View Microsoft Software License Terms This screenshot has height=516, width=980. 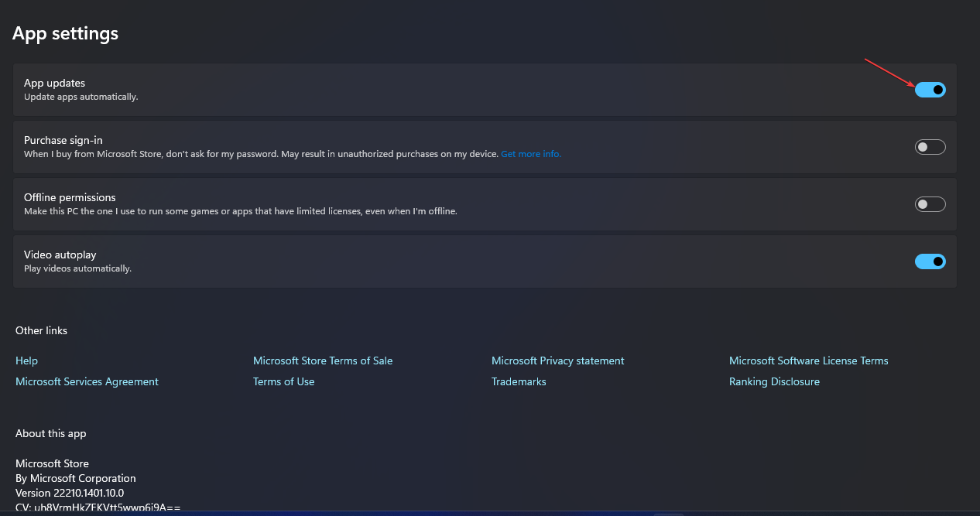click(808, 361)
